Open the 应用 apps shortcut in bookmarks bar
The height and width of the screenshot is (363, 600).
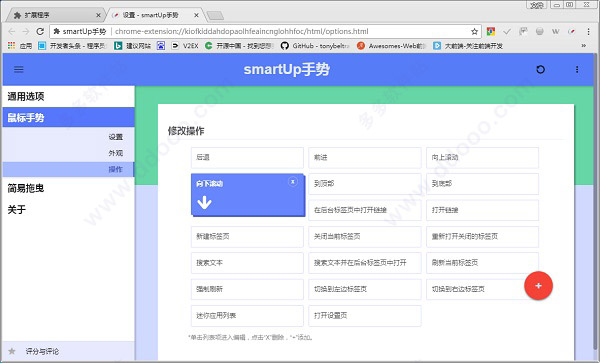pyautogui.click(x=20, y=46)
